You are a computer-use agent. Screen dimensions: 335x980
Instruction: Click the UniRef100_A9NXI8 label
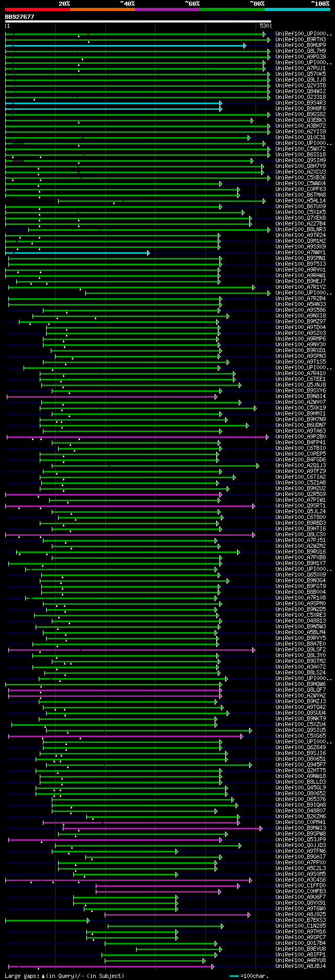pos(300,316)
